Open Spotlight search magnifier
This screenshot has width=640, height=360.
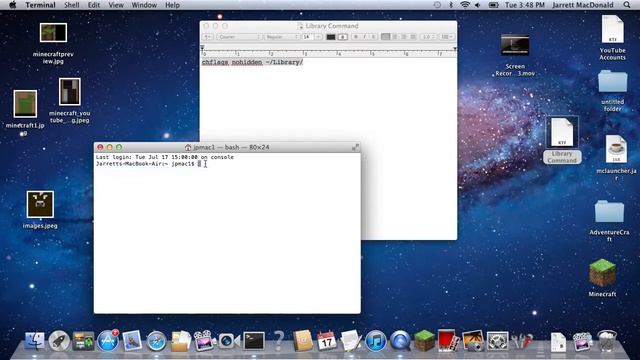pyautogui.click(x=627, y=5)
